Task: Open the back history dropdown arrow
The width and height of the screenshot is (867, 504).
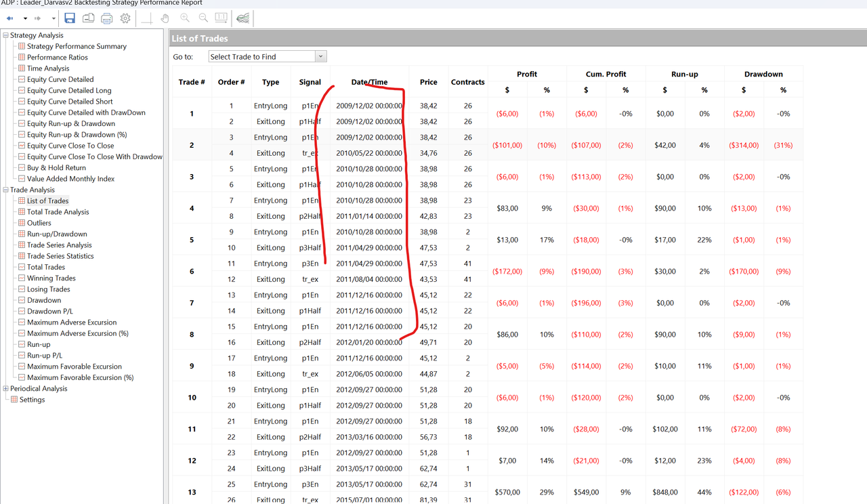Action: click(25, 19)
